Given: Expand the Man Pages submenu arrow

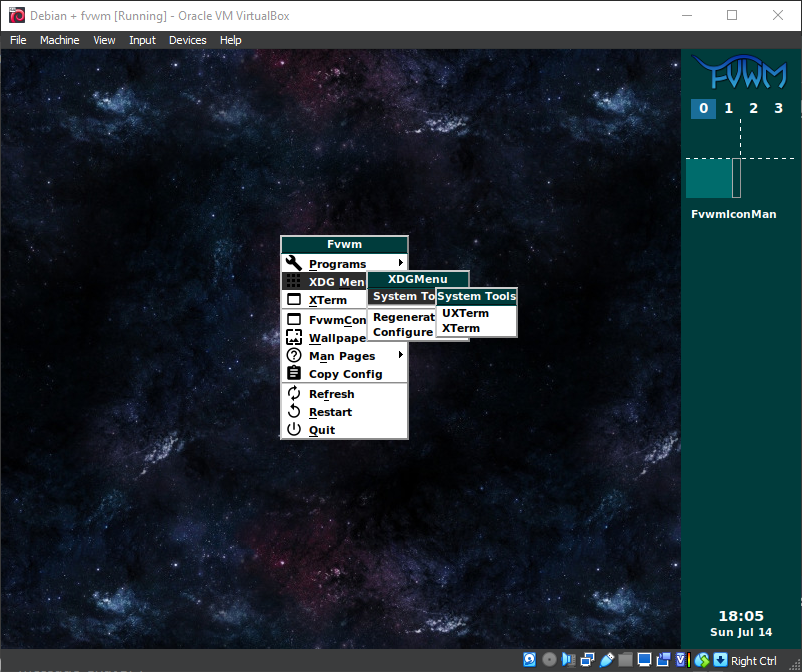Looking at the screenshot, I should pos(400,356).
